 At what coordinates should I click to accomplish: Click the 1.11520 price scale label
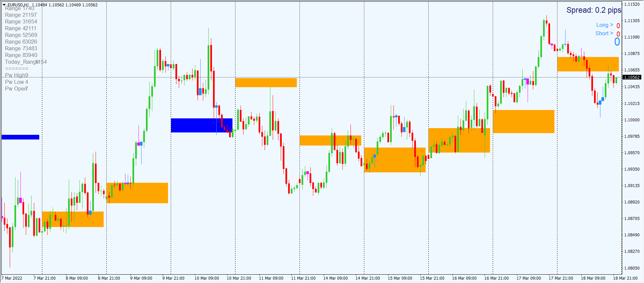click(632, 4)
